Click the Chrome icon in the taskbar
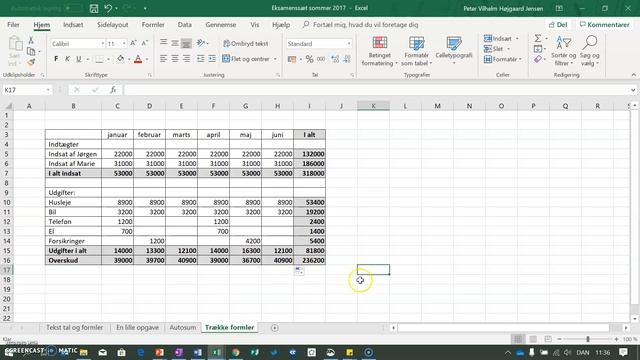 point(236,352)
